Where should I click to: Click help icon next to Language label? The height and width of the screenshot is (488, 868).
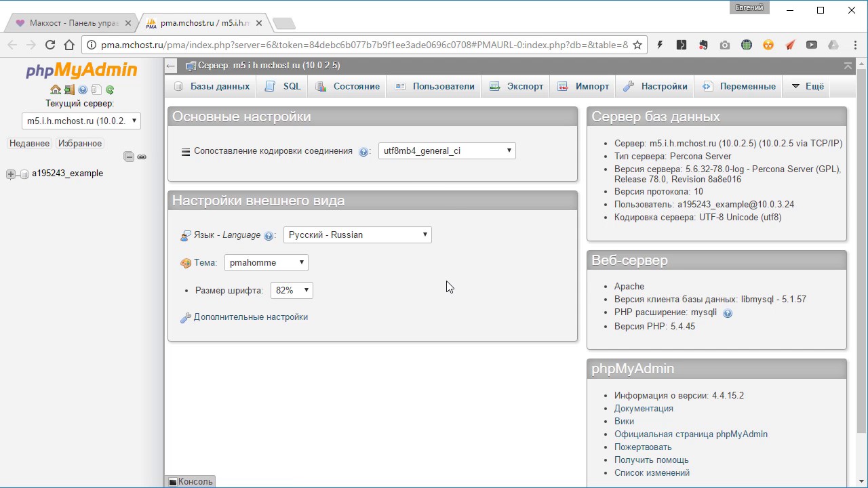tap(269, 236)
